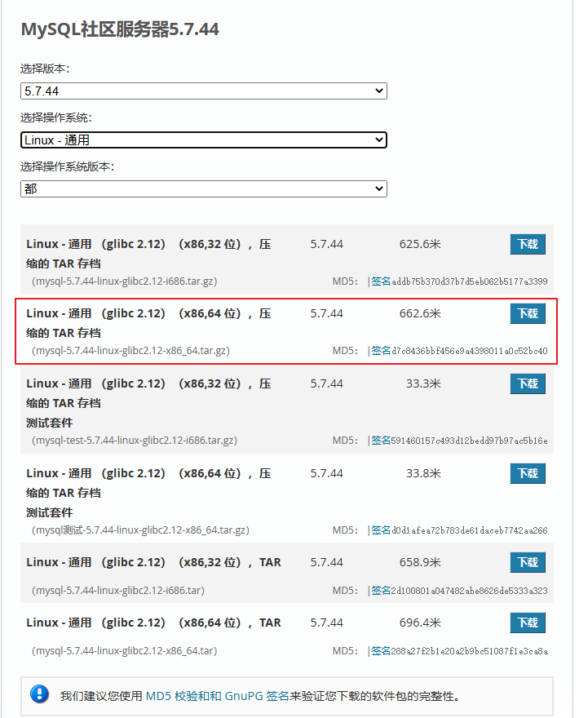Click MD5 hash addb75b370d37b7d5eb062b5177a3399
The height and width of the screenshot is (718, 588).
(x=470, y=281)
